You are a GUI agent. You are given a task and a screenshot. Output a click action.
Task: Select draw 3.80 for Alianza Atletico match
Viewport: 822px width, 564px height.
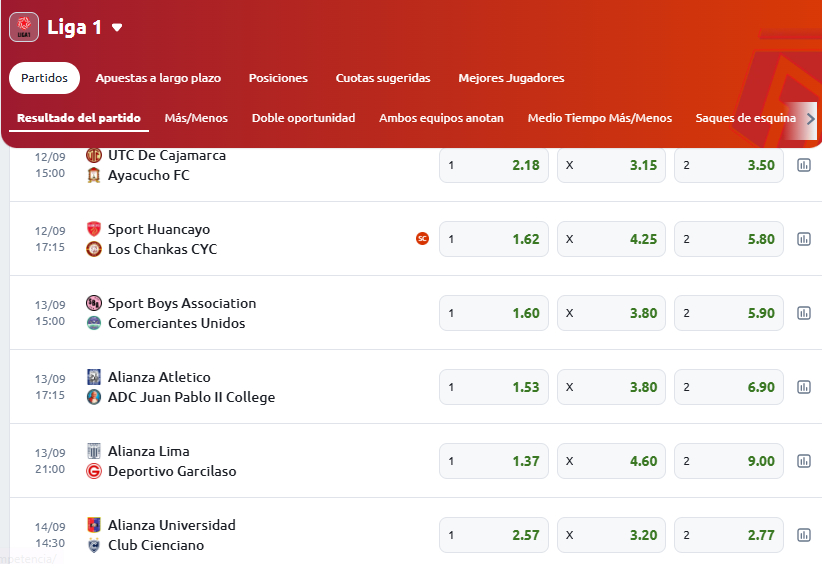pos(611,387)
